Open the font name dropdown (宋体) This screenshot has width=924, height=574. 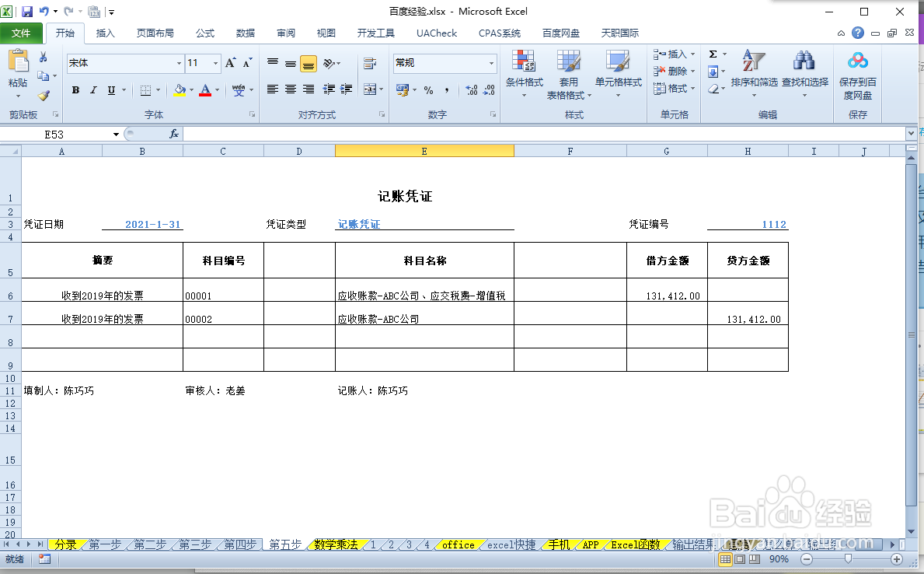click(180, 63)
